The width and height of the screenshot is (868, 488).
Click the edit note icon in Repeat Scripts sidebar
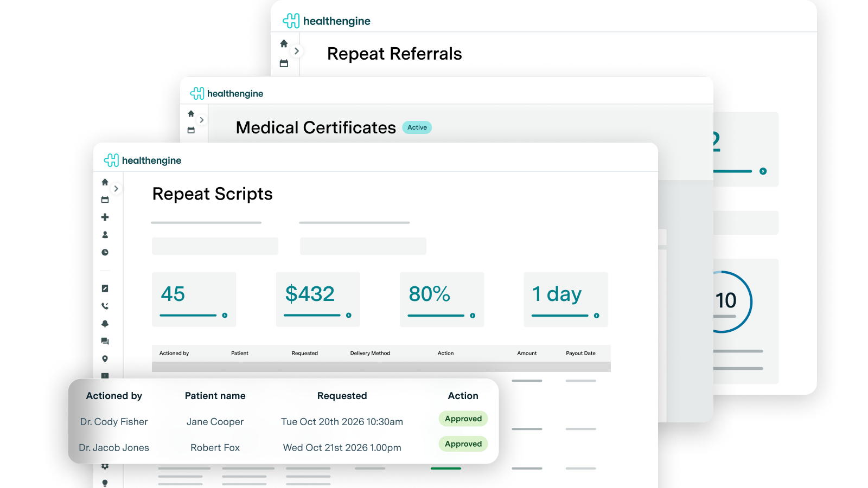(x=105, y=288)
